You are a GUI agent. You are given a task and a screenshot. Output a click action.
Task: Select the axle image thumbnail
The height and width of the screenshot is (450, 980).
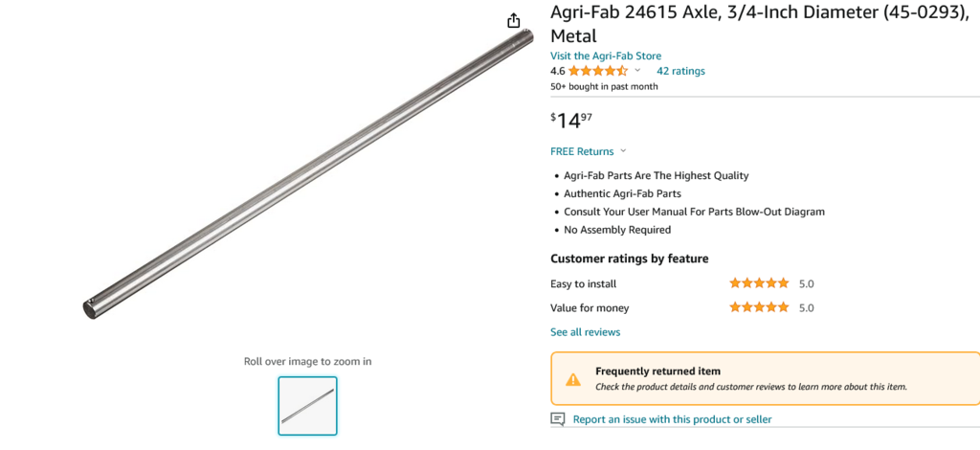click(x=307, y=406)
